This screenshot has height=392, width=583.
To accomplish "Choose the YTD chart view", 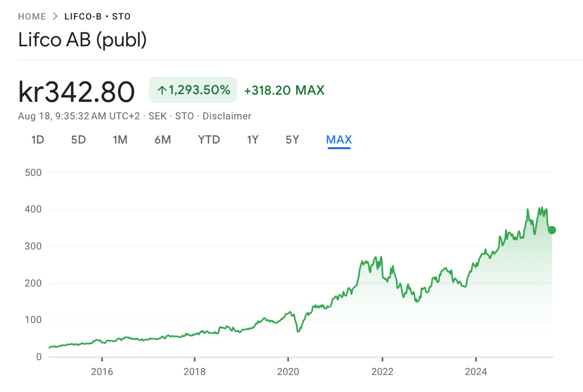I will click(x=209, y=139).
